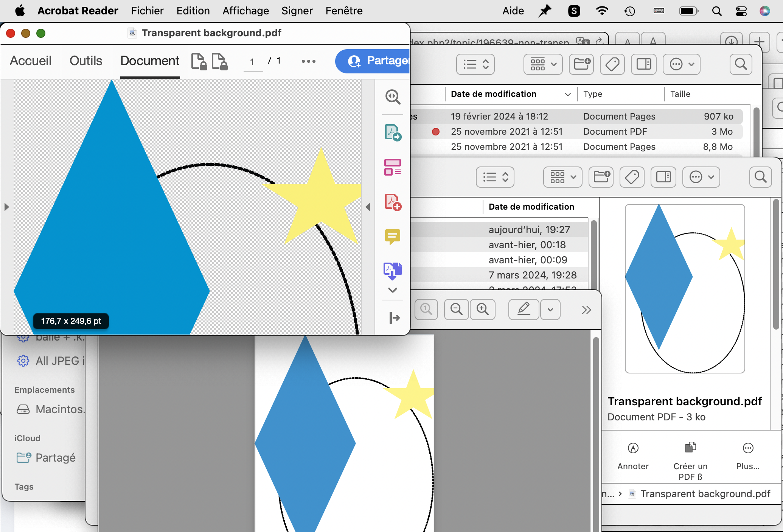Click new folder icon in lower Finder window
Image resolution: width=783 pixels, height=532 pixels.
[x=601, y=177]
